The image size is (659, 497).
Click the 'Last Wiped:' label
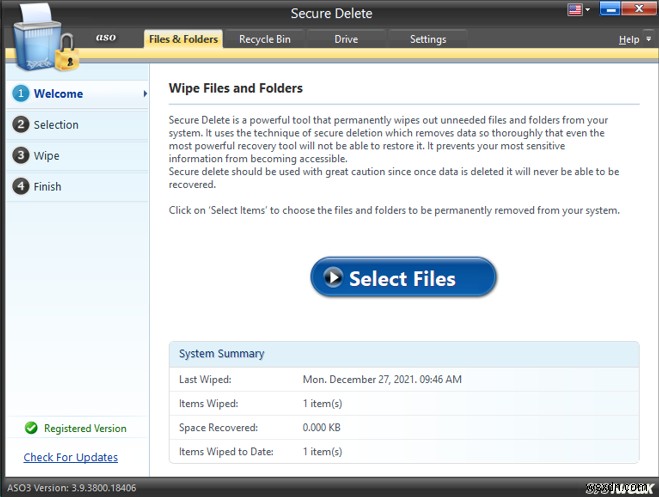205,379
